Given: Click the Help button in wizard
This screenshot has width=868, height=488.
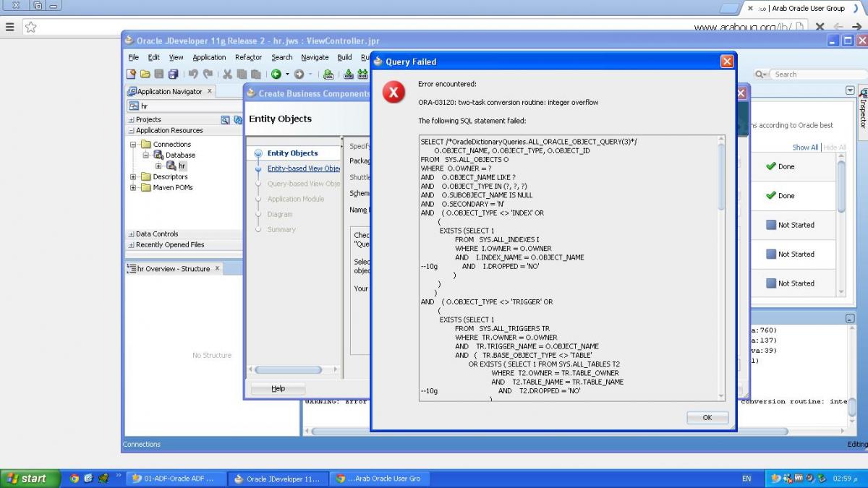Looking at the screenshot, I should [278, 389].
